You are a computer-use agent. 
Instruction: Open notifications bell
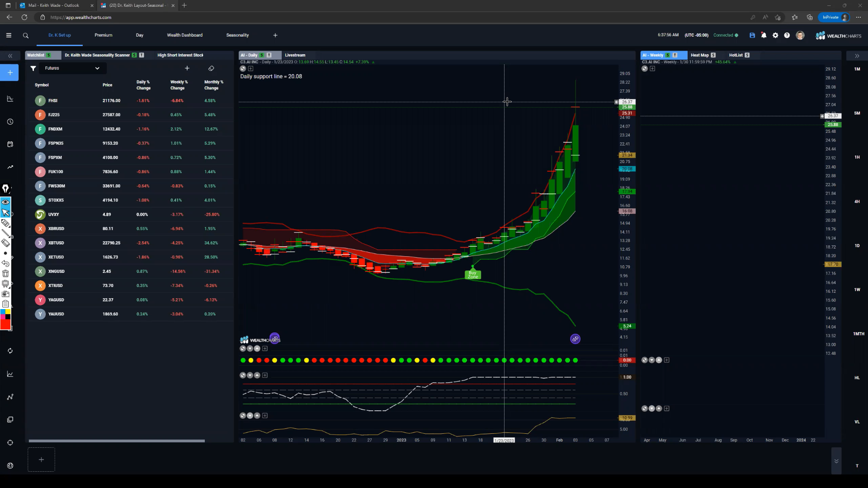click(x=764, y=35)
